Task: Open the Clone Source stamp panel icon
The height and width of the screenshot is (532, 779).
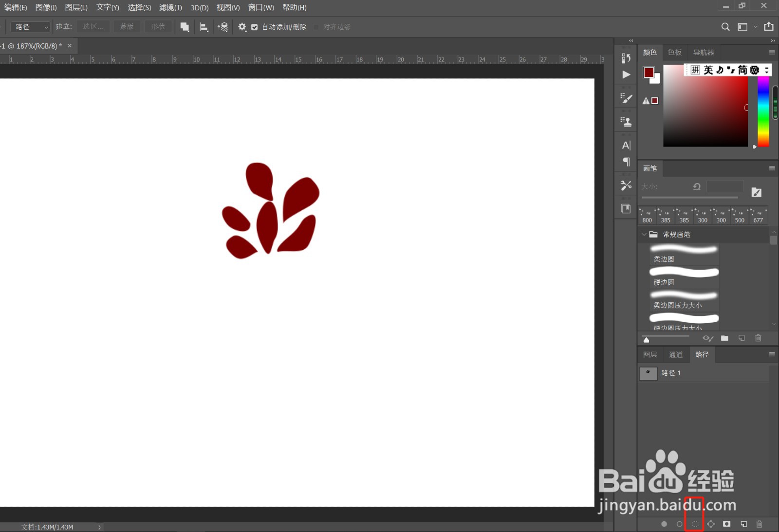Action: click(x=626, y=122)
